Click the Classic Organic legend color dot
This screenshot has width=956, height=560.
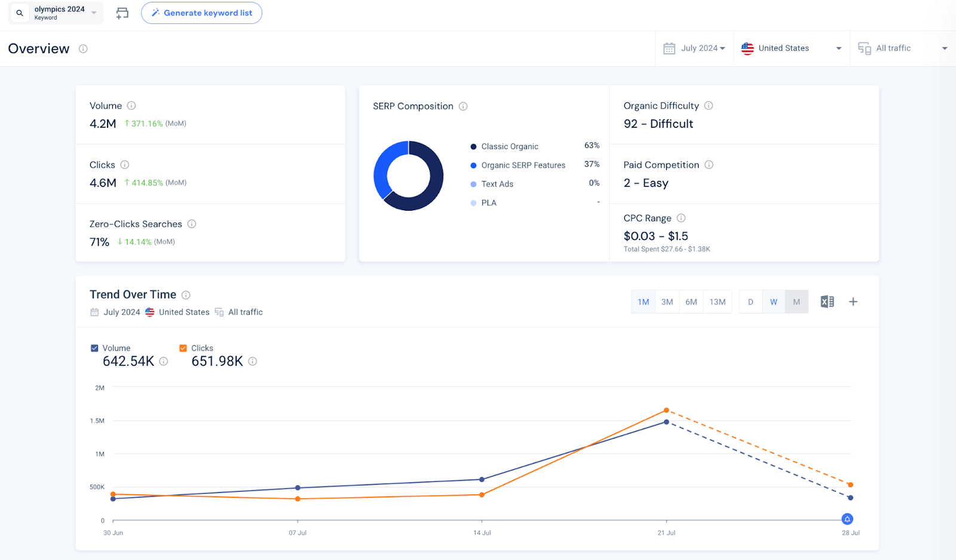473,146
